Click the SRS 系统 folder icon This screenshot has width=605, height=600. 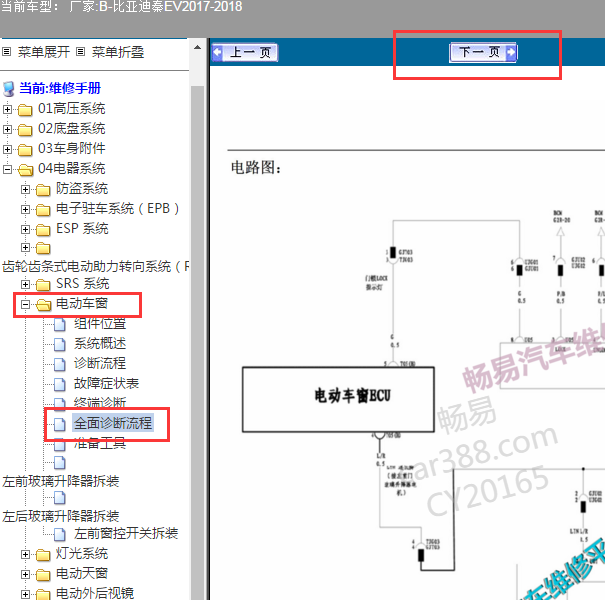[x=43, y=285]
